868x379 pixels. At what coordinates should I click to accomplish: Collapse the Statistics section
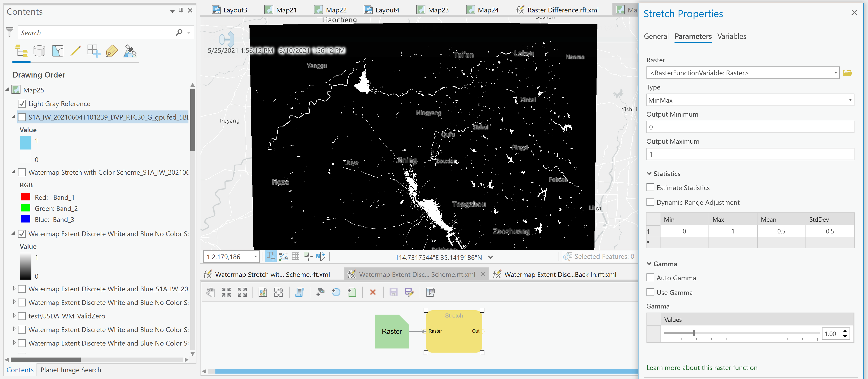[x=649, y=174]
